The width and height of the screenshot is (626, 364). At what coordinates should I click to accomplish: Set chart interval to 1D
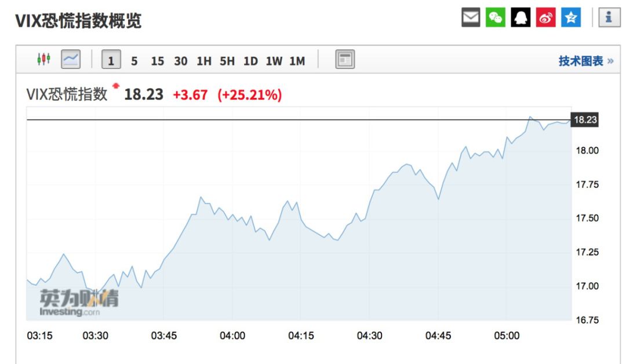point(251,61)
